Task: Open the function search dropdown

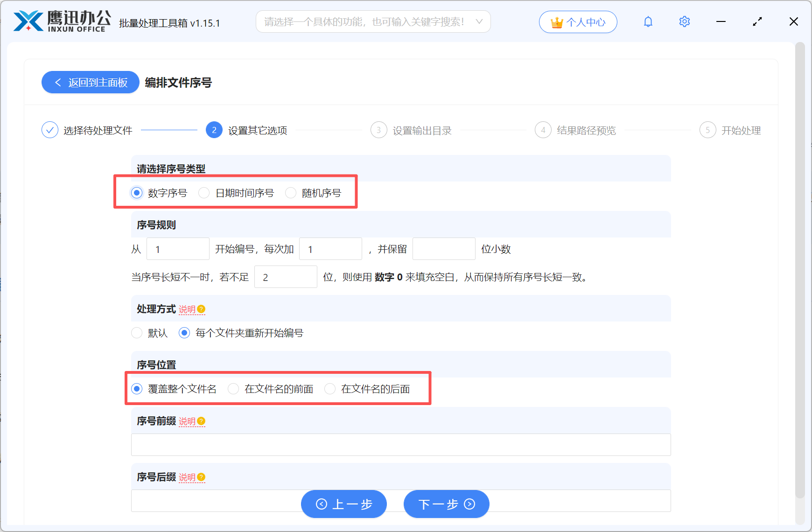Action: pos(373,21)
